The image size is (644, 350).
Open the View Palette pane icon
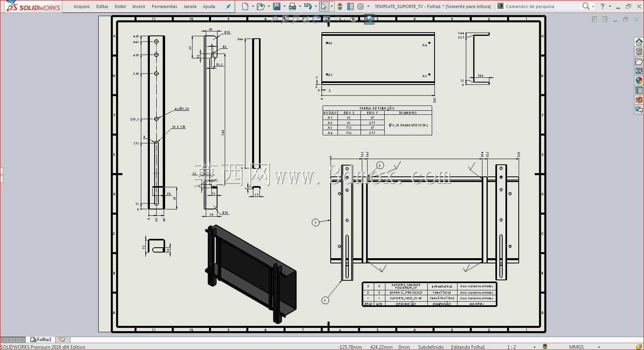639,71
